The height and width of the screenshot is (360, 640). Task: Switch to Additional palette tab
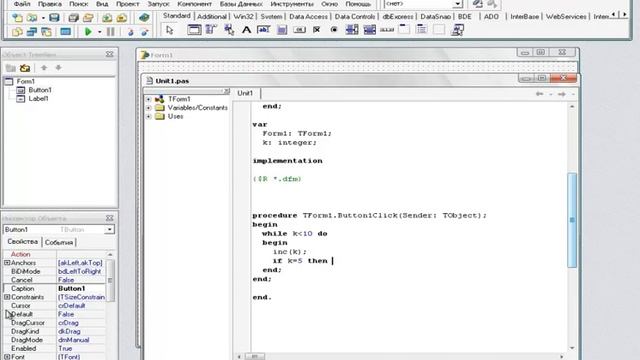tap(212, 16)
